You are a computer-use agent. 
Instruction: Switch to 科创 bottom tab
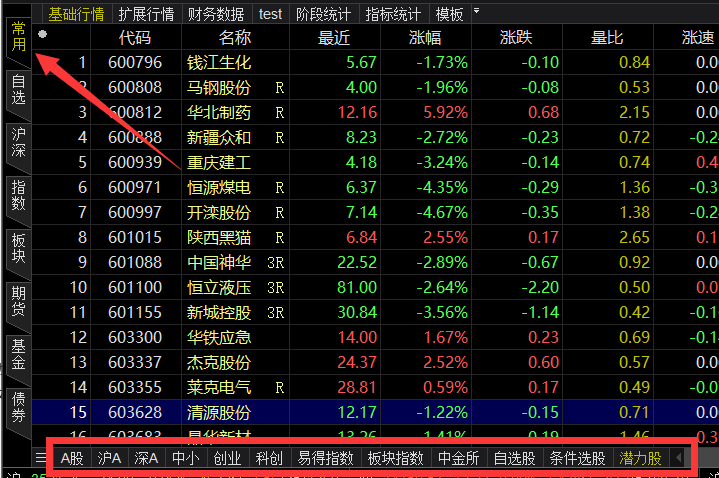[x=269, y=458]
